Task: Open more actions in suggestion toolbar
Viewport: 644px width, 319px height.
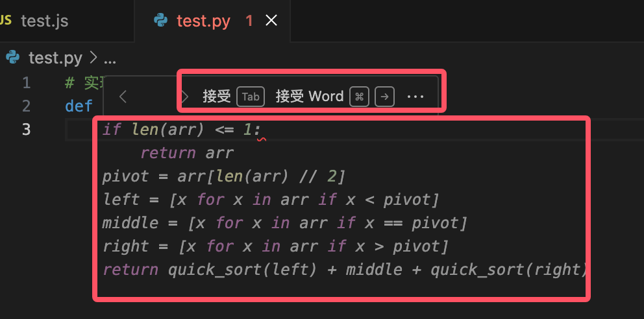Action: [415, 97]
